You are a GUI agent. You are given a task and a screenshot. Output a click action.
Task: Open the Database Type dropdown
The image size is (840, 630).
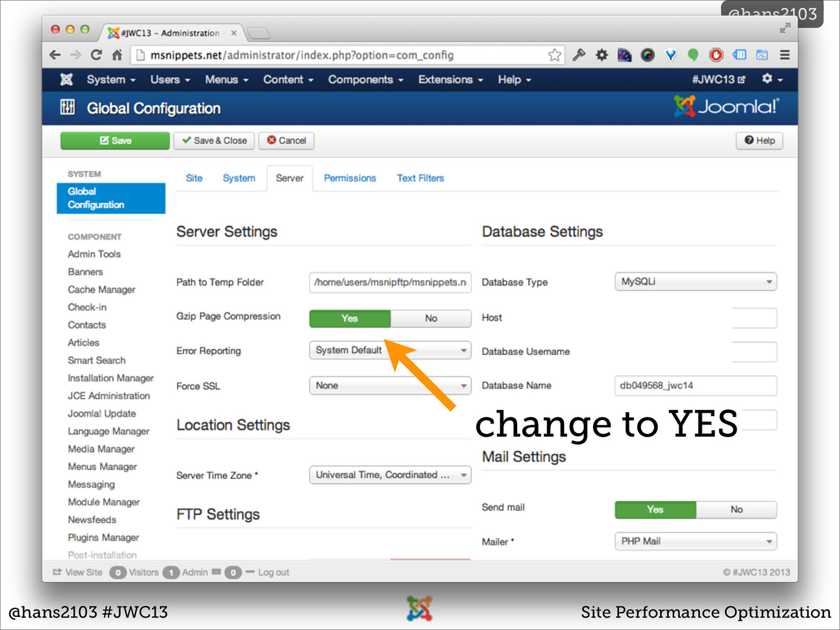[696, 281]
